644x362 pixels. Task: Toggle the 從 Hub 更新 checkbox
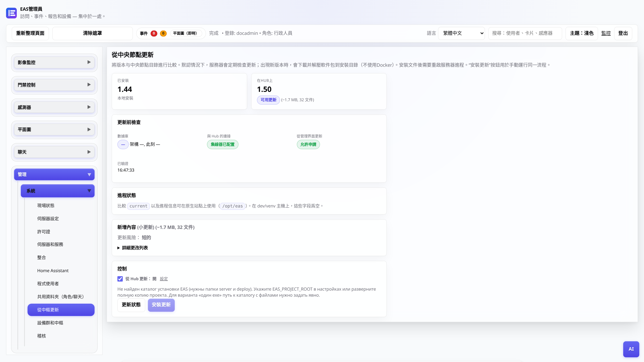(120, 279)
